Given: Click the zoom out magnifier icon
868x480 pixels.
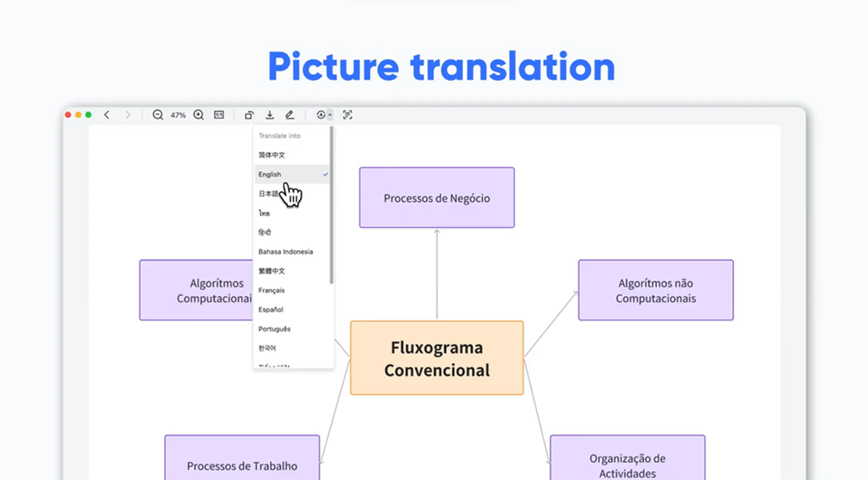Looking at the screenshot, I should pyautogui.click(x=158, y=115).
